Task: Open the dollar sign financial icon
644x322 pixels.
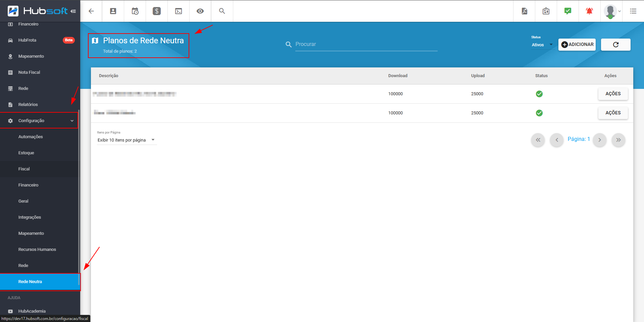Action: point(157,11)
